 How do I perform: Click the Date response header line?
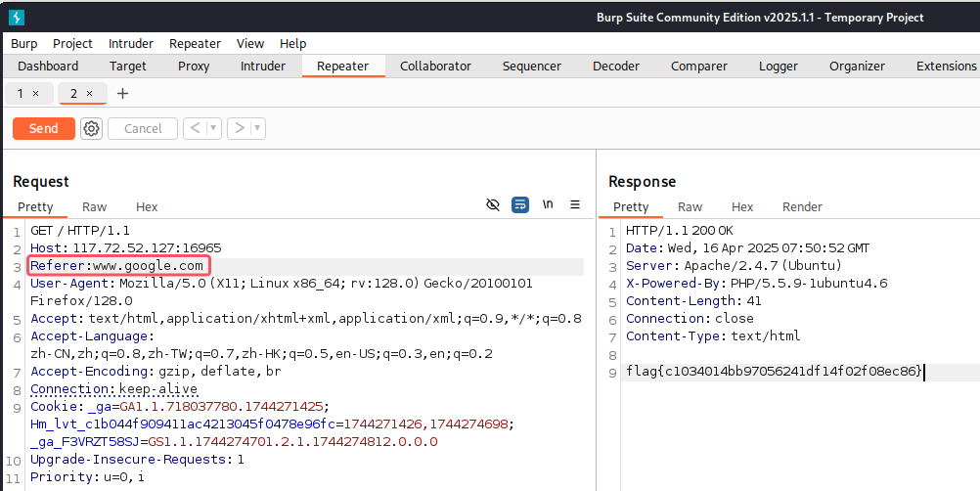click(x=747, y=248)
